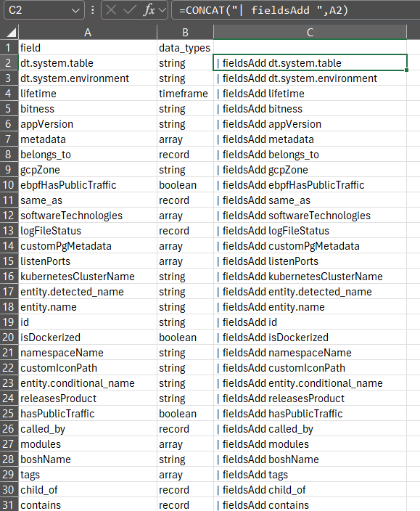420x511 pixels.
Task: Click the Select All corner triangle
Action: coord(12,33)
